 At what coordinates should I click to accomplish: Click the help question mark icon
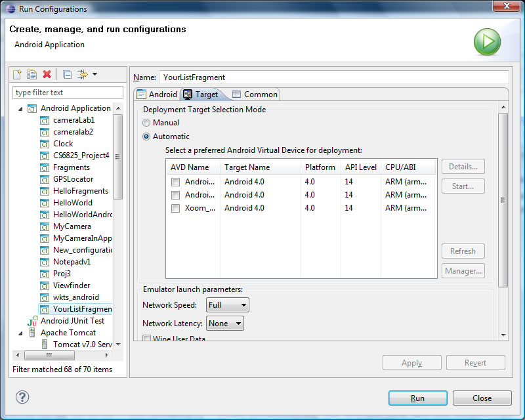click(x=22, y=397)
